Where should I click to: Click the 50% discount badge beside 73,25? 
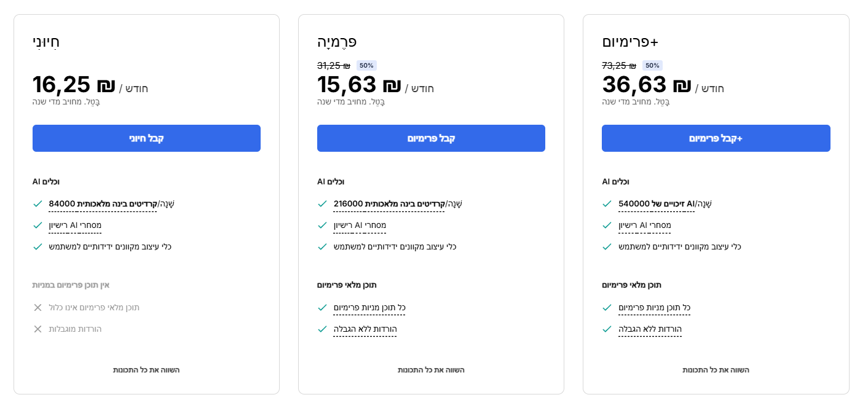pos(652,65)
